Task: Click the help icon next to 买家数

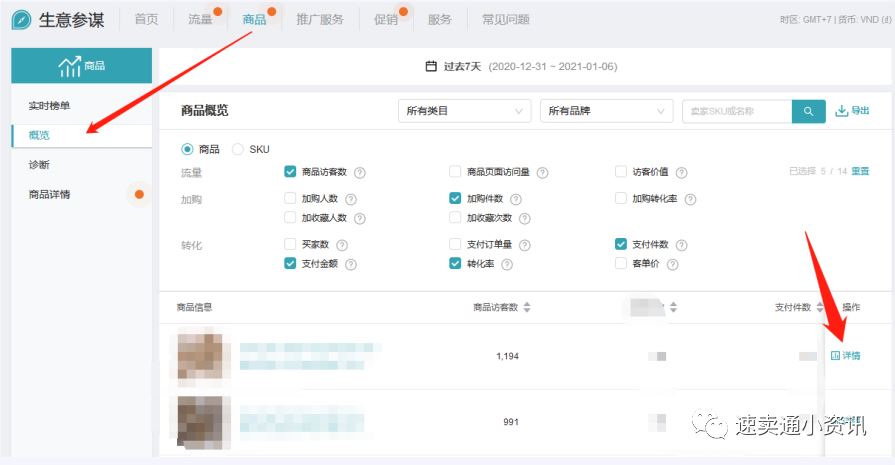Action: (x=342, y=245)
